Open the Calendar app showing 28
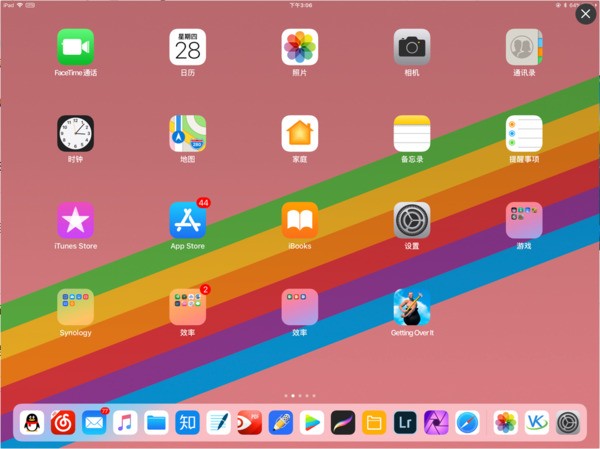This screenshot has width=600, height=449. pos(188,46)
